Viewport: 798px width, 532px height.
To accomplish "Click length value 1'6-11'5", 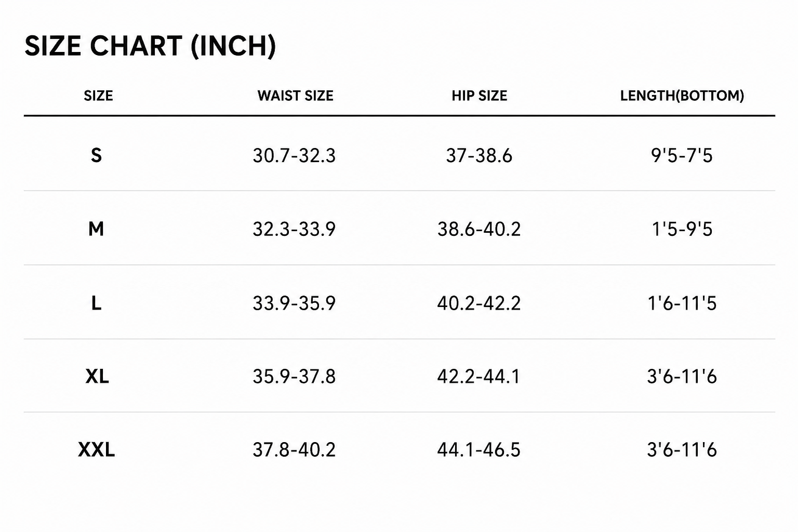I will pyautogui.click(x=682, y=303).
